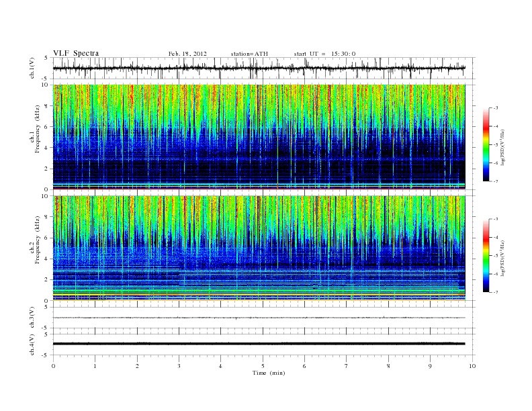Viewport: 532px width, 411px height.
Task: Click the ch.1 log(PSD) color bar label
Action: click(x=502, y=146)
